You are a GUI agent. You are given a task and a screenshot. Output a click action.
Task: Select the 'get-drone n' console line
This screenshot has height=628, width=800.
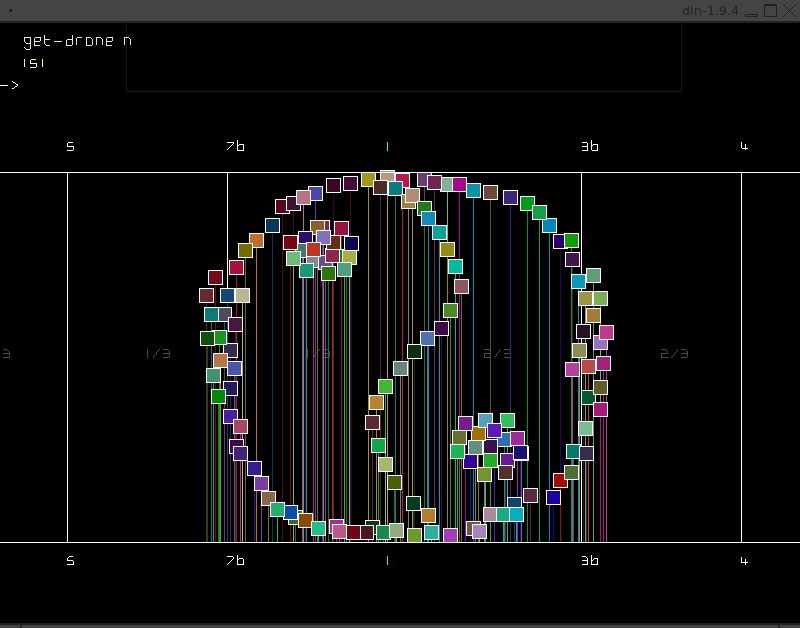coord(77,41)
